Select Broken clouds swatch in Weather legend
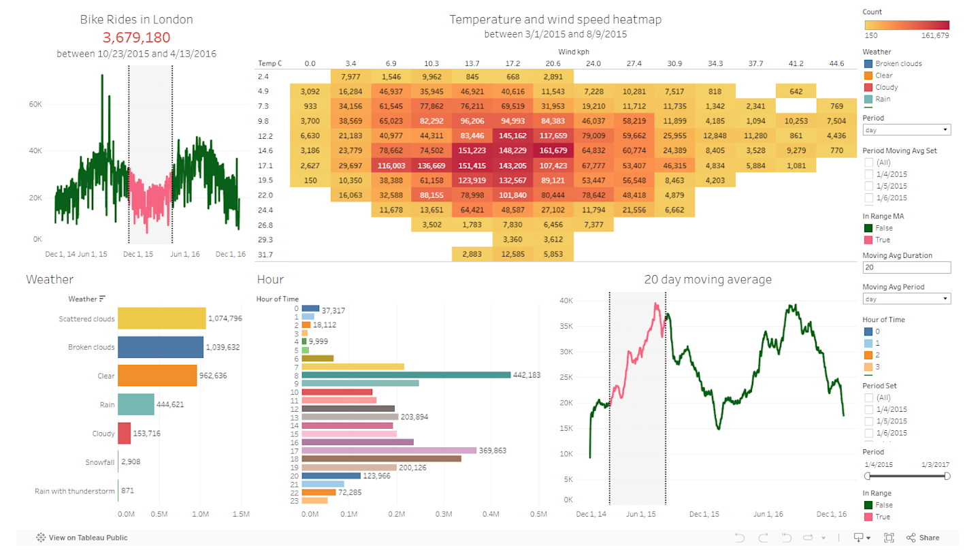980x552 pixels. click(x=868, y=64)
